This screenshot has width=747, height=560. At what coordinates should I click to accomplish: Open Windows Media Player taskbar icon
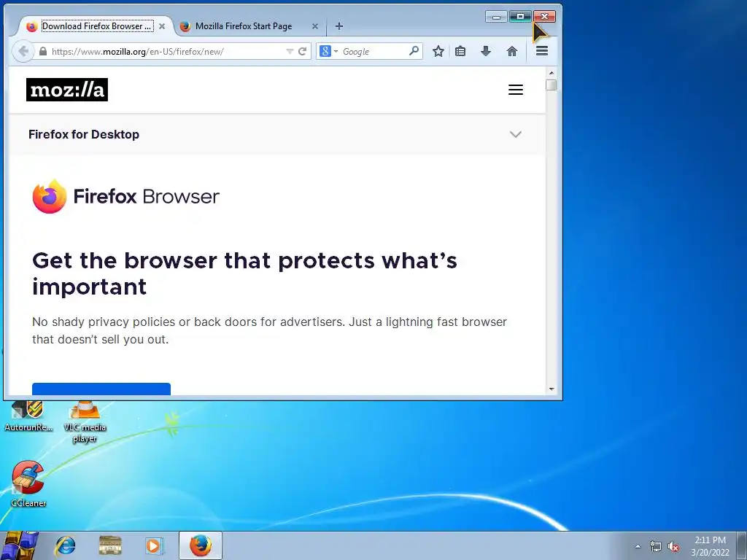154,545
